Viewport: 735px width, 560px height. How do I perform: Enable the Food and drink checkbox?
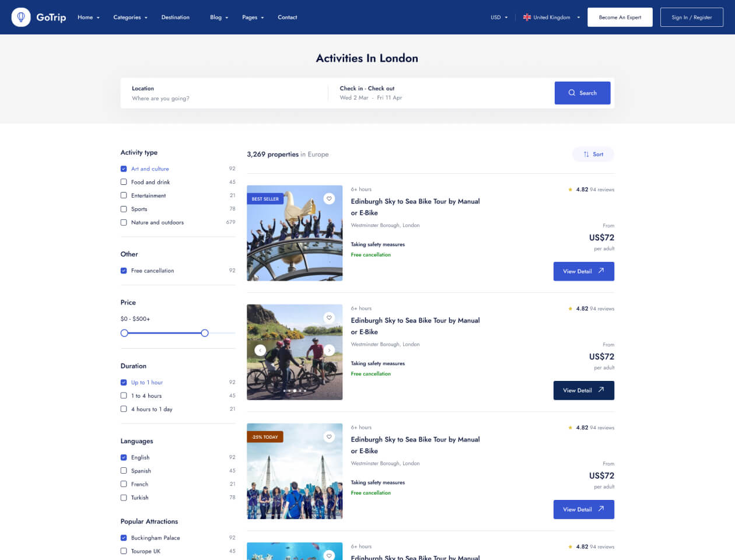click(x=124, y=182)
